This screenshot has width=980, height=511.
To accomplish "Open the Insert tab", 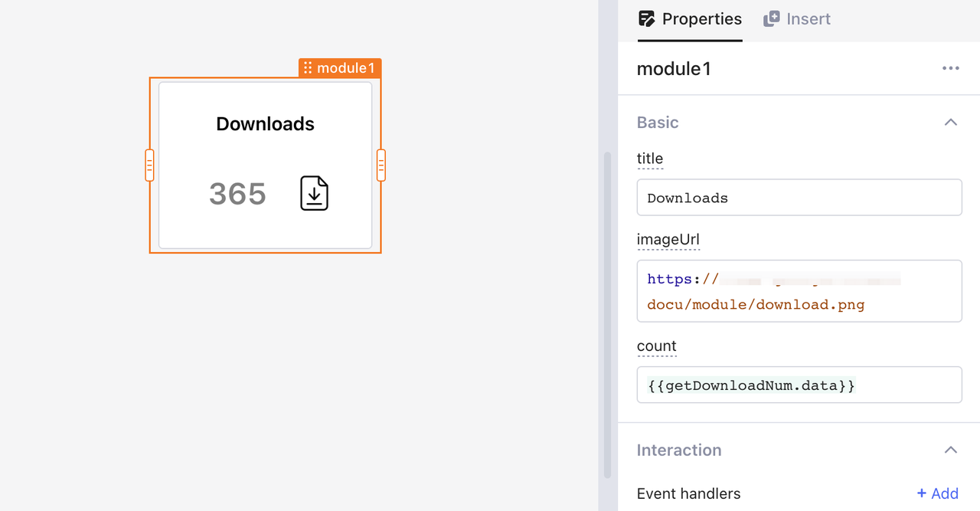I will pos(798,19).
